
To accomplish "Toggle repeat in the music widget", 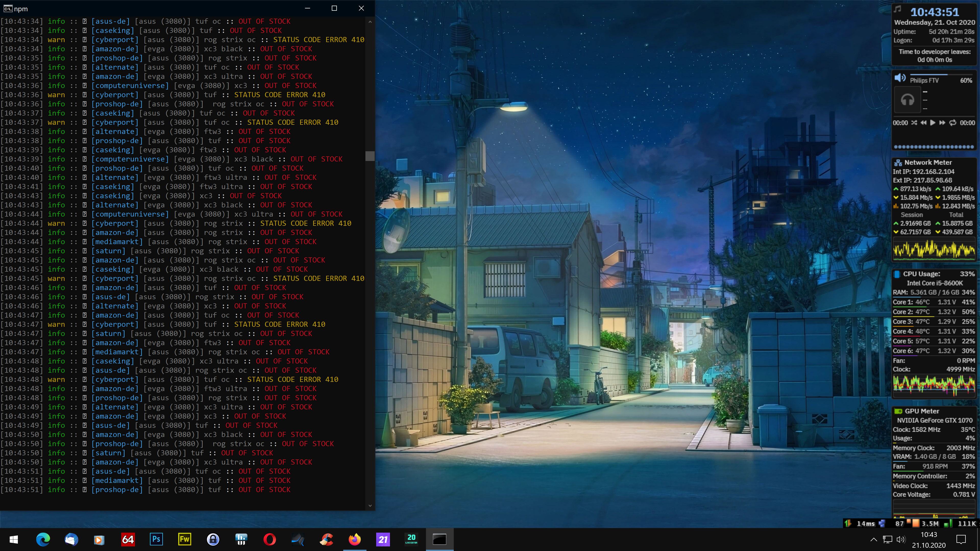I will click(953, 123).
